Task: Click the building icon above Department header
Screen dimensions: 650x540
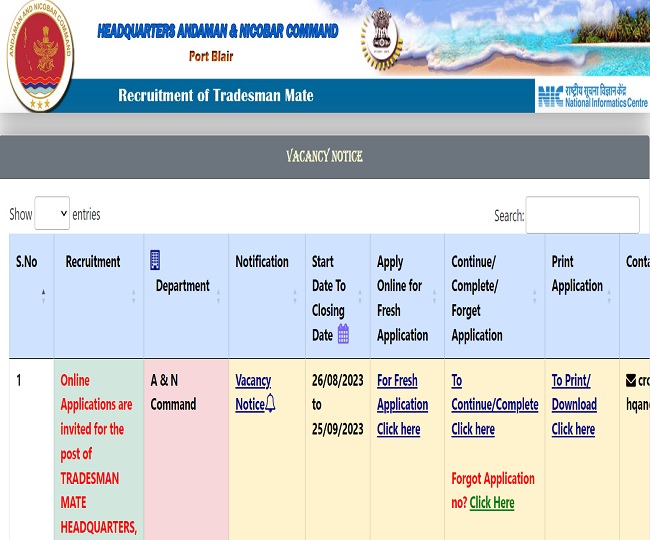Action: pyautogui.click(x=155, y=260)
